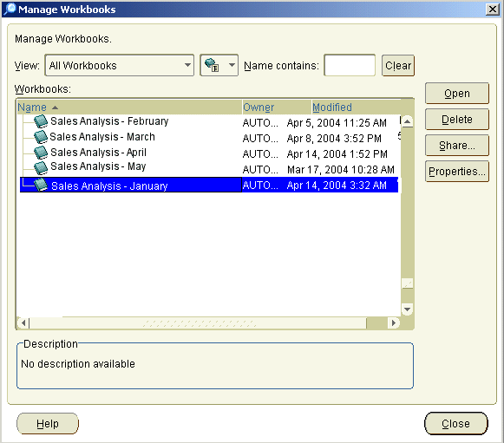
Task: Open the selected workbook with the Open button
Action: coord(457,94)
